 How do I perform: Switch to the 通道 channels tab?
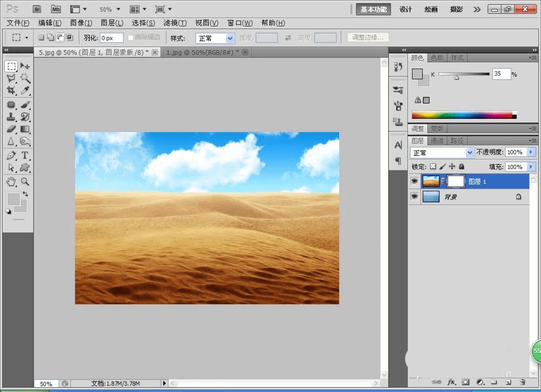[437, 141]
